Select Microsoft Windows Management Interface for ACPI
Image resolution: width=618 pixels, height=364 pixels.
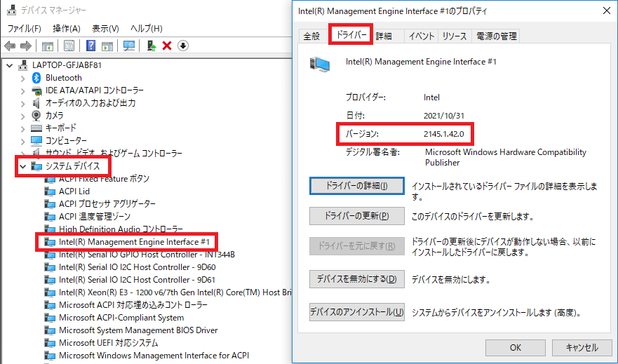154,356
